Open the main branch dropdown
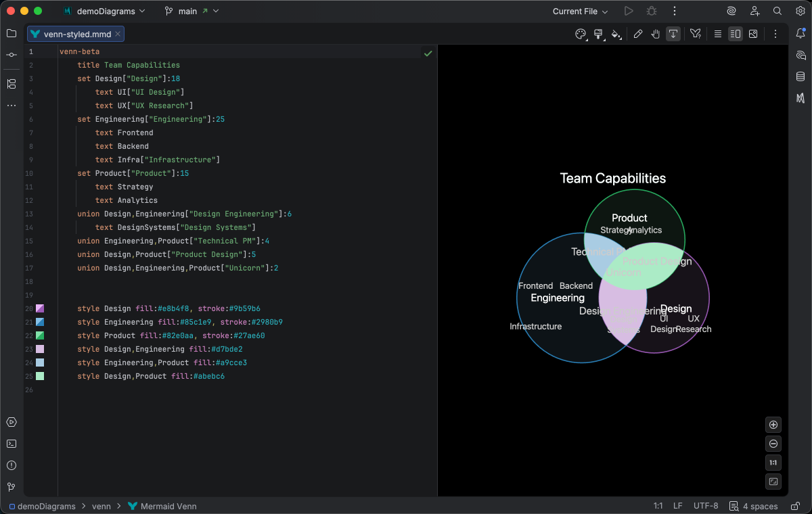 coord(192,11)
